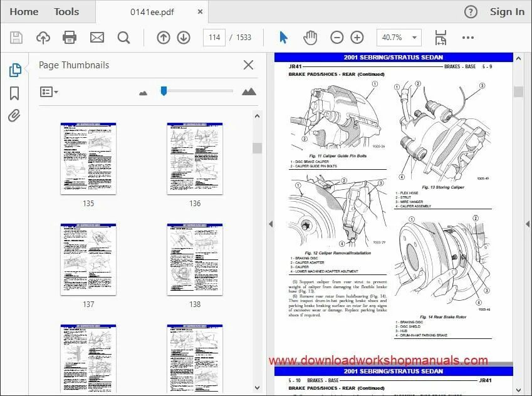Expand the right tools pane arrow
532x396 pixels.
(528, 224)
